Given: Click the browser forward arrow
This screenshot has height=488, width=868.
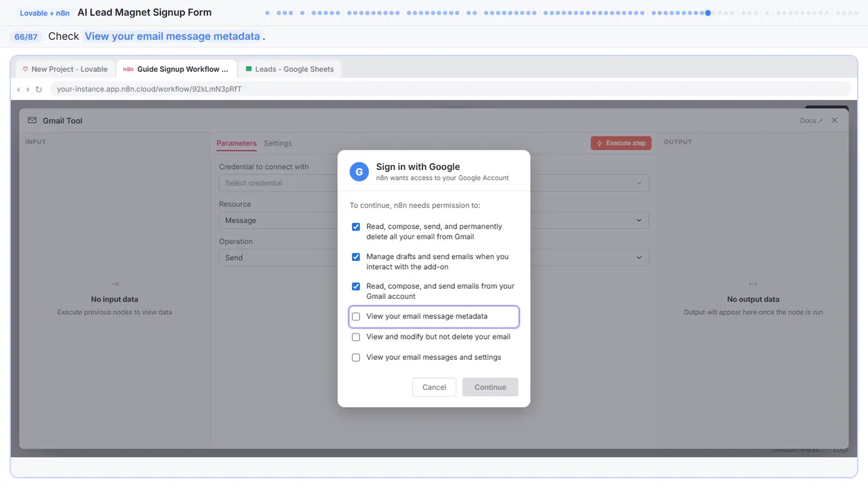Looking at the screenshot, I should coord(28,89).
